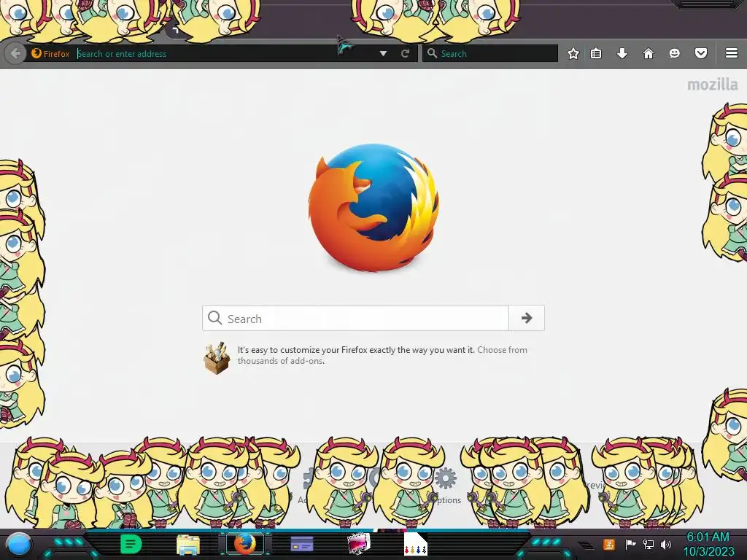Image resolution: width=747 pixels, height=560 pixels.
Task: Open the purple card app taskbar icon
Action: coord(301,544)
